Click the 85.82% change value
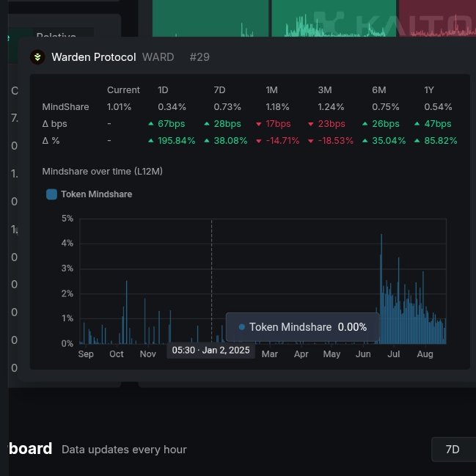Image resolution: width=476 pixels, height=476 pixels. tap(441, 141)
